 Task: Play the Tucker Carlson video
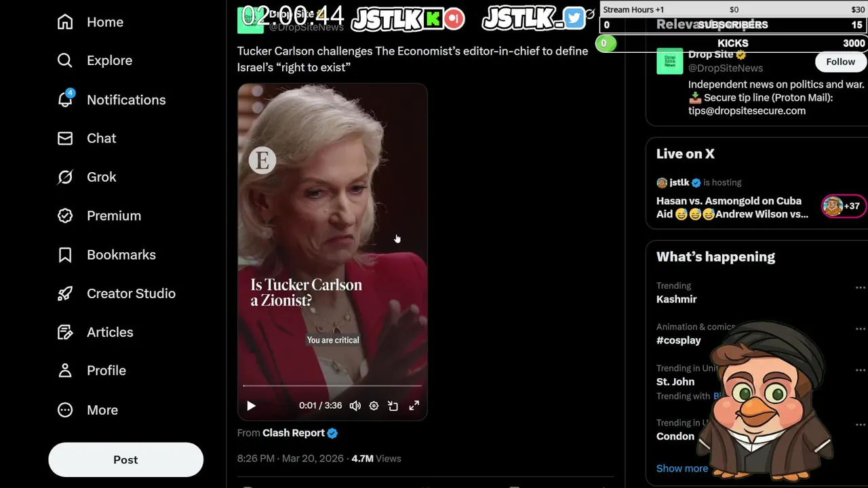pos(251,406)
